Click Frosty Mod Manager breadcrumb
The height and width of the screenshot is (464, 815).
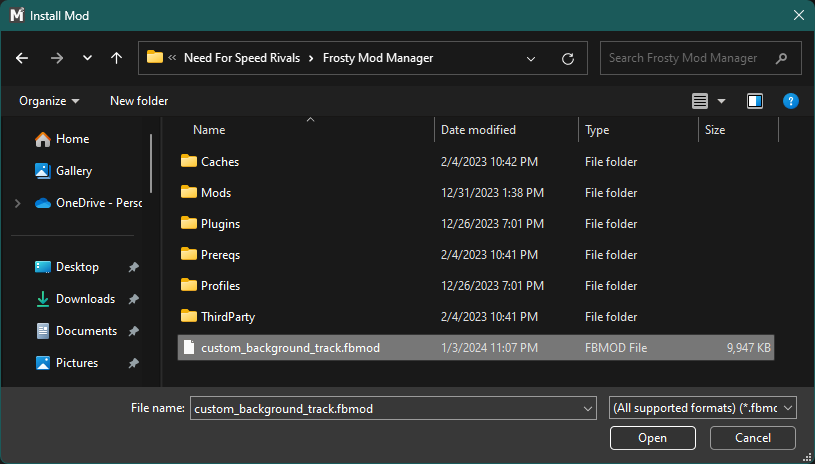[x=378, y=58]
